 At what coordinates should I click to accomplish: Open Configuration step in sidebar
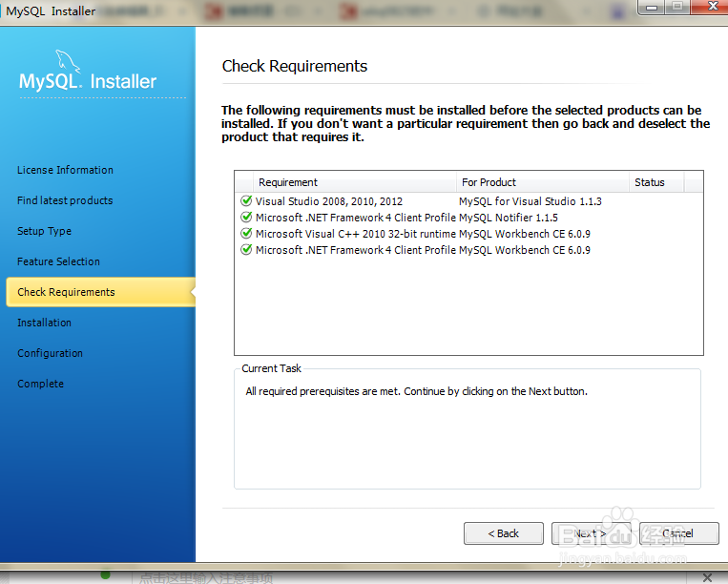click(50, 353)
